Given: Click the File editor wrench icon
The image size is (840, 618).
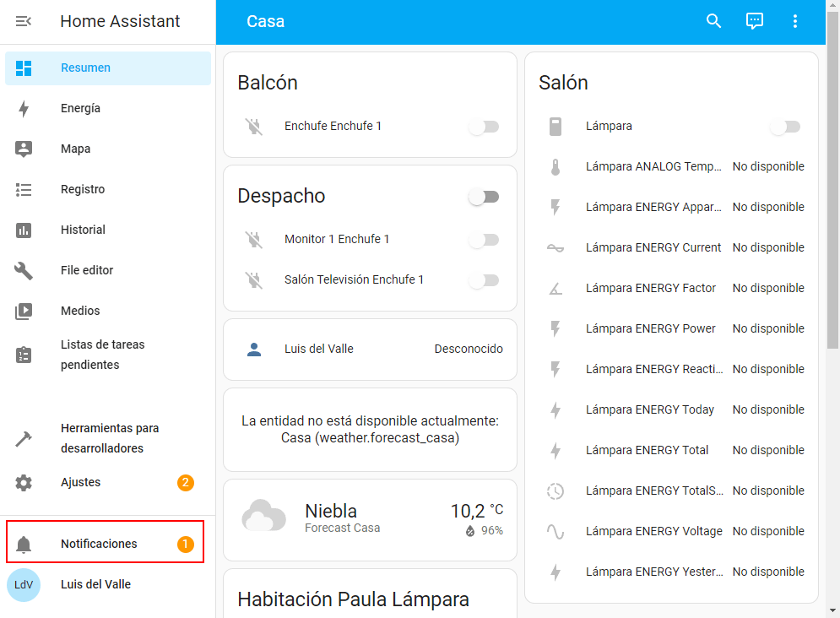Looking at the screenshot, I should [x=24, y=270].
